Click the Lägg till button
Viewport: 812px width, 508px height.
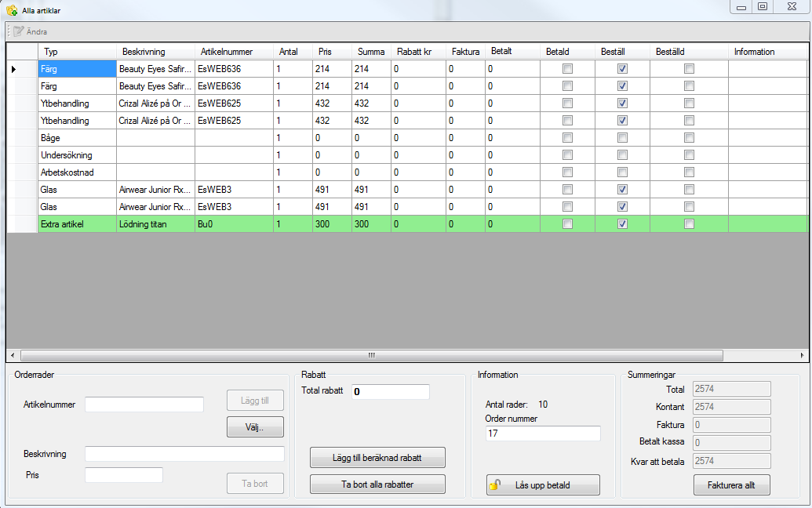(255, 401)
